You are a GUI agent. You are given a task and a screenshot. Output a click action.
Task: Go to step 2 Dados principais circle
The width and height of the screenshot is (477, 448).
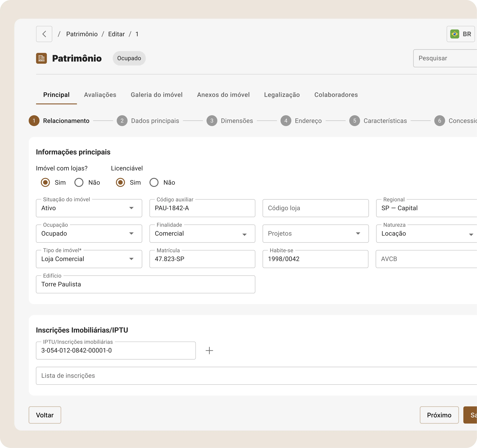[x=122, y=121]
